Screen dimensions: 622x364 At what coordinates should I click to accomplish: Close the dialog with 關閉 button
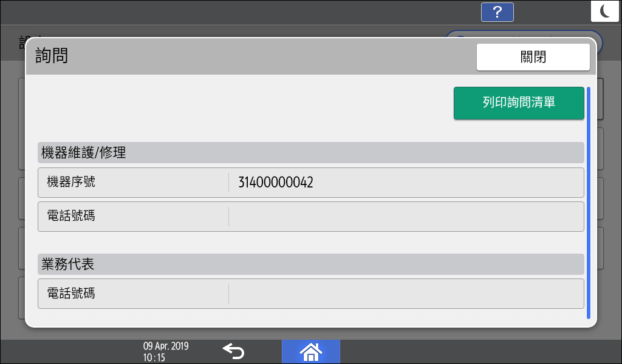[x=533, y=57]
